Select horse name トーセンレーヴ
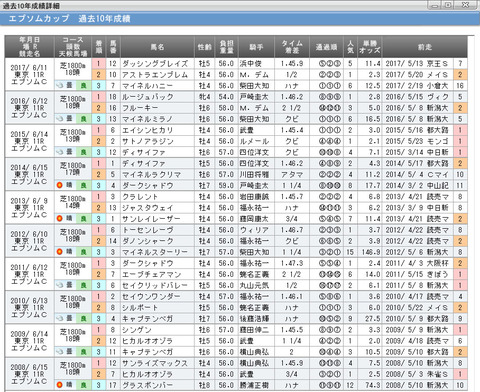The image size is (480, 392). (x=148, y=230)
